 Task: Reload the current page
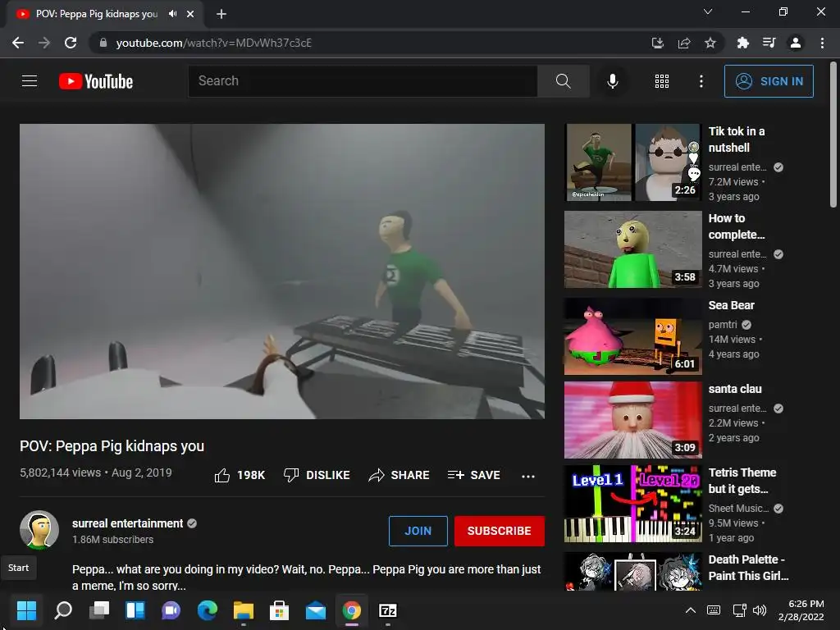click(x=71, y=43)
